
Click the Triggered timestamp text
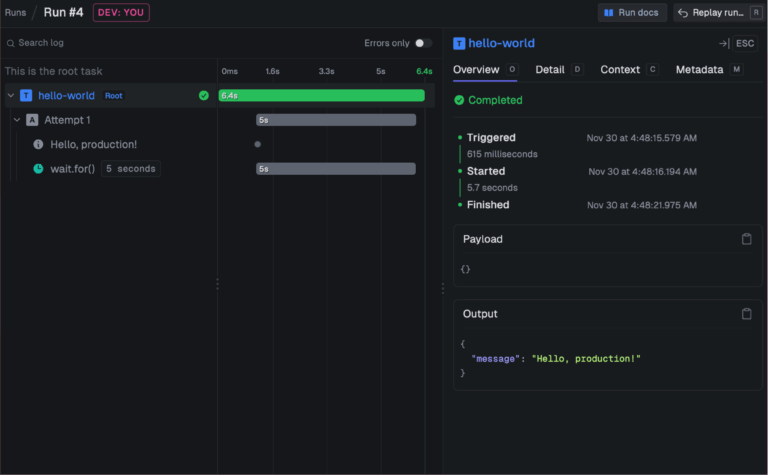(642, 138)
